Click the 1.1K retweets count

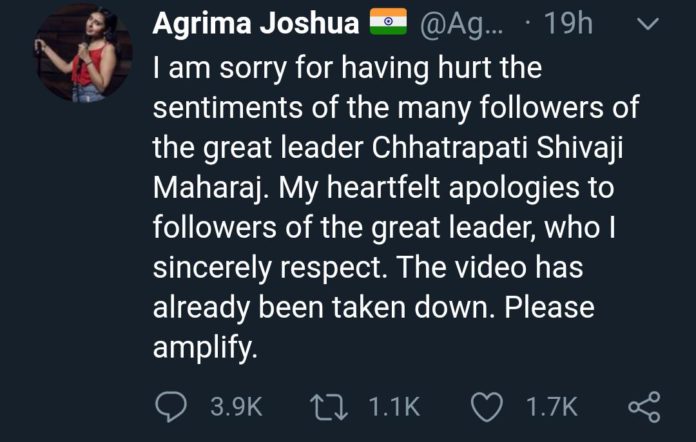(x=394, y=407)
